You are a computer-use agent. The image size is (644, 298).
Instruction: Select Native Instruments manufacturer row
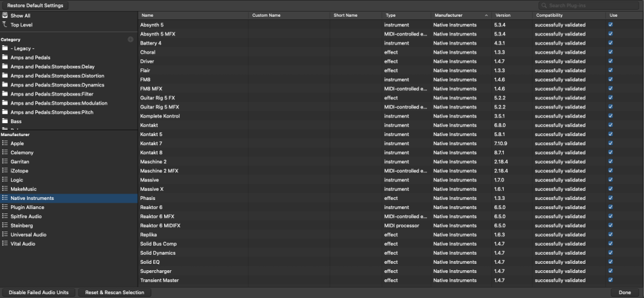click(69, 198)
